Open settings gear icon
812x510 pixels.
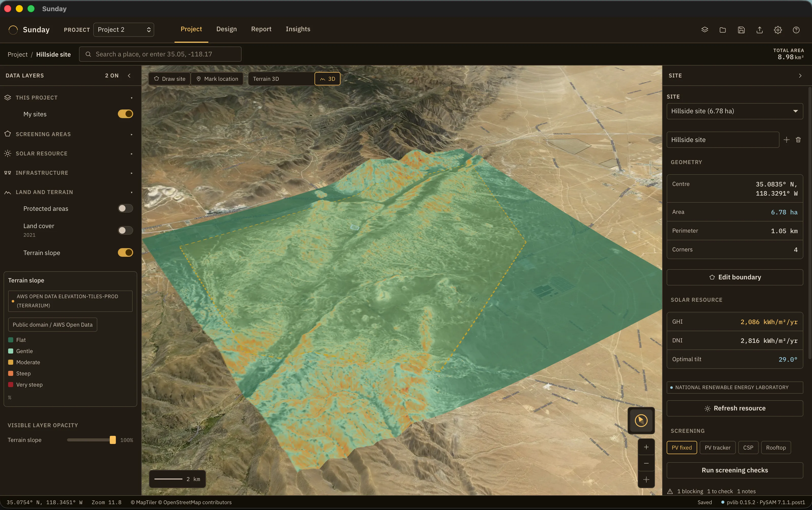point(778,30)
